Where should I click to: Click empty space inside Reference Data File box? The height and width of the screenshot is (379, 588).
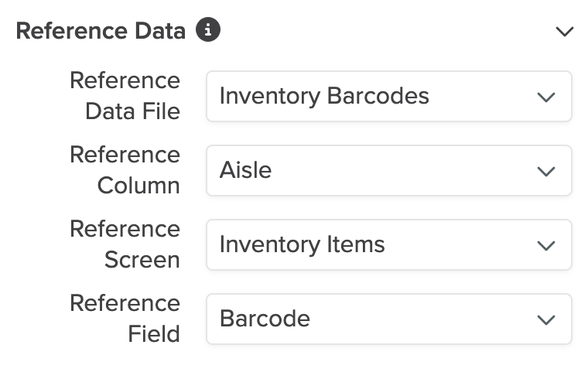click(x=480, y=97)
